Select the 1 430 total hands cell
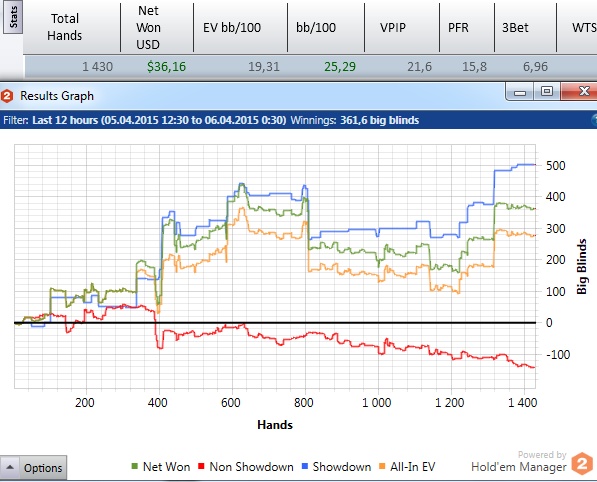This screenshot has width=597, height=482. click(97, 67)
